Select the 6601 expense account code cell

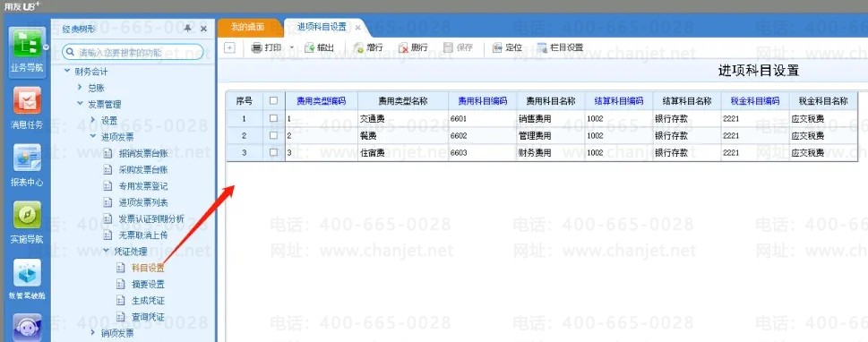tap(483, 118)
